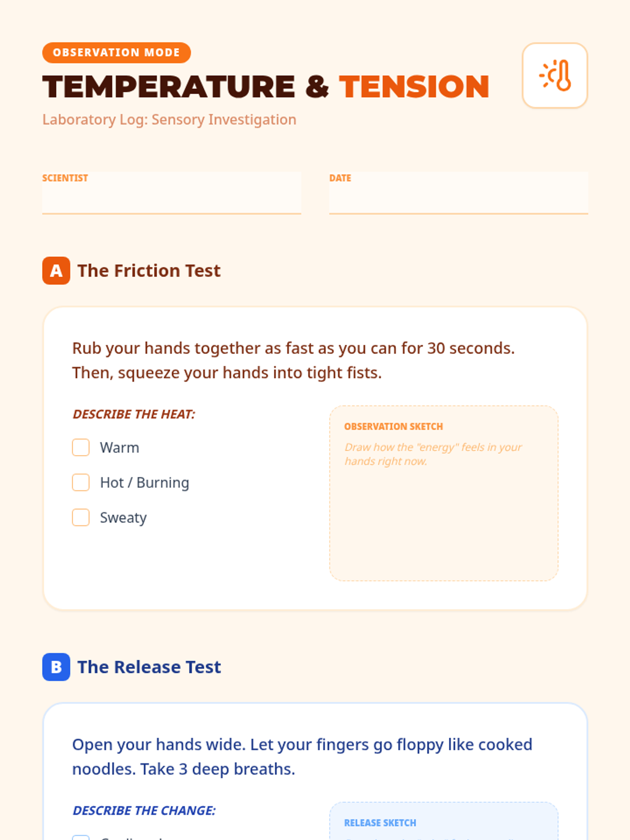Select The Release Test heading
The width and height of the screenshot is (630, 840).
tap(149, 667)
